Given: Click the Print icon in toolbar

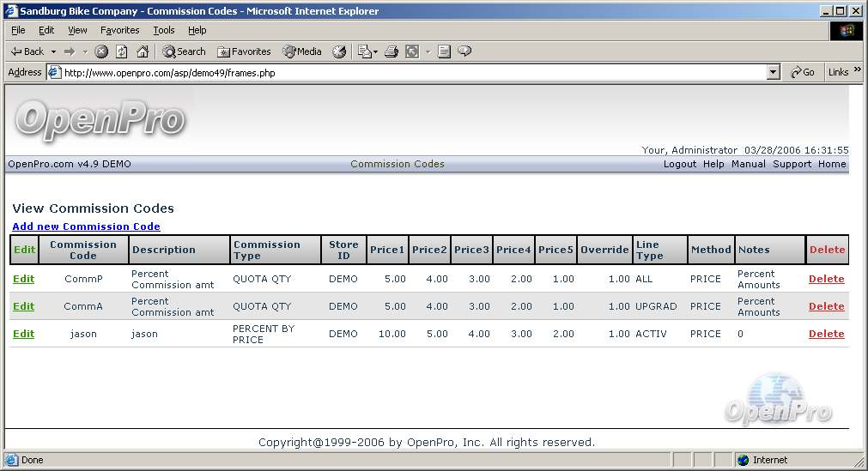Looking at the screenshot, I should pos(392,51).
